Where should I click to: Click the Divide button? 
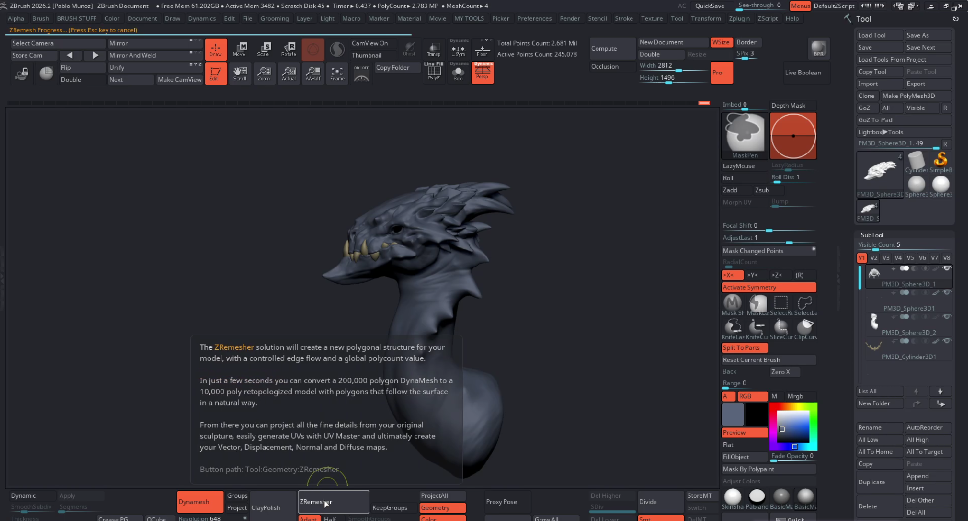[660, 502]
